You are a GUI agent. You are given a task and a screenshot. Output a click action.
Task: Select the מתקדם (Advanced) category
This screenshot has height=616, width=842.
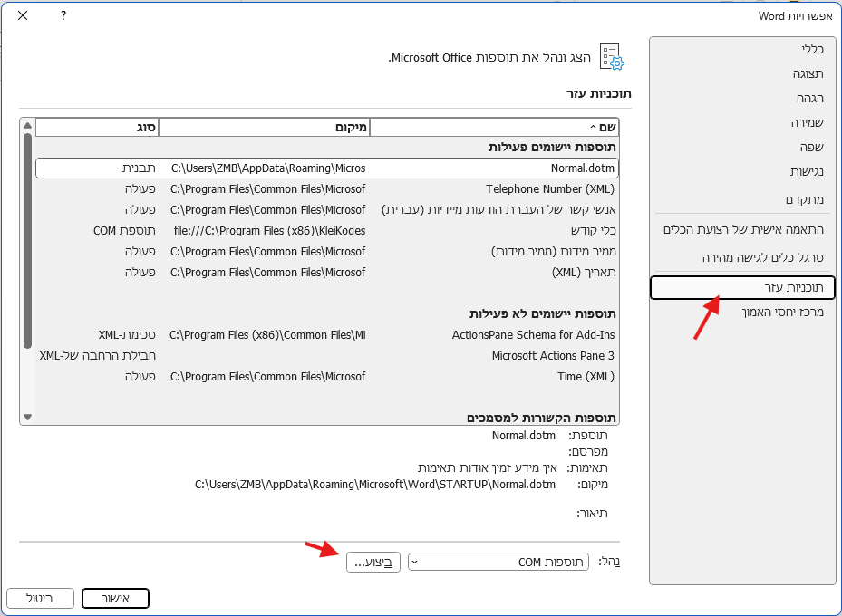point(804,199)
